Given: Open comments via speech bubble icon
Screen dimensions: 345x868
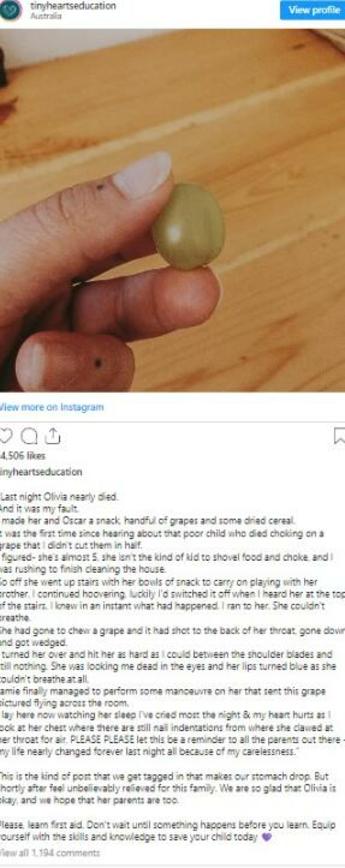Looking at the screenshot, I should point(29,436).
